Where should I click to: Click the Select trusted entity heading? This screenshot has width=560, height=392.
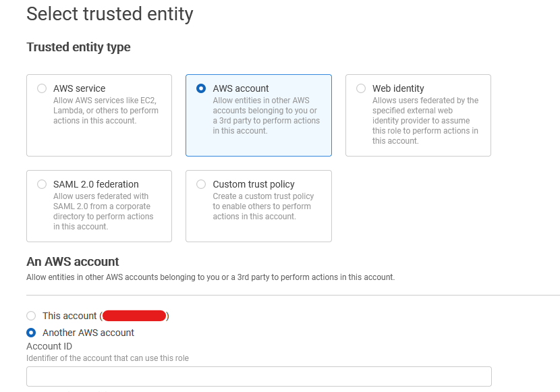tap(109, 14)
